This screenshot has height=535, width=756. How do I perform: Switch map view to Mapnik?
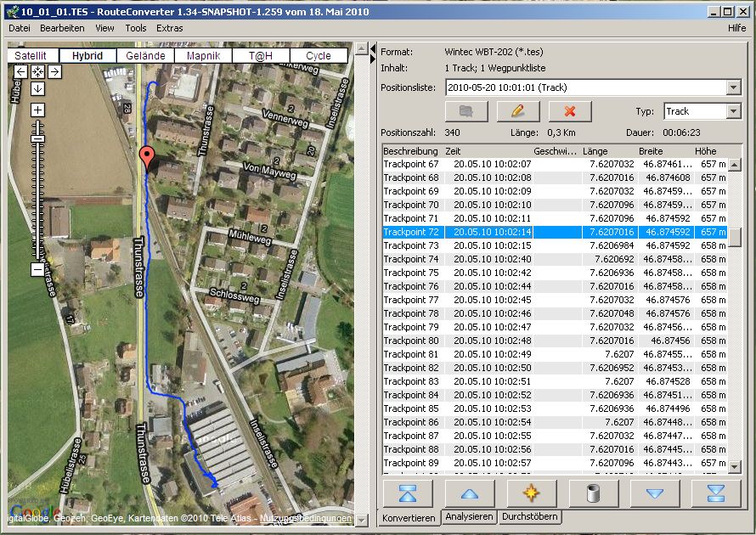[203, 56]
